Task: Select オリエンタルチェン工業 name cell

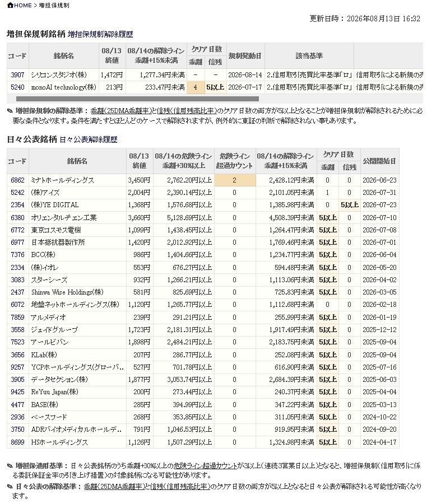Action: tap(77, 218)
